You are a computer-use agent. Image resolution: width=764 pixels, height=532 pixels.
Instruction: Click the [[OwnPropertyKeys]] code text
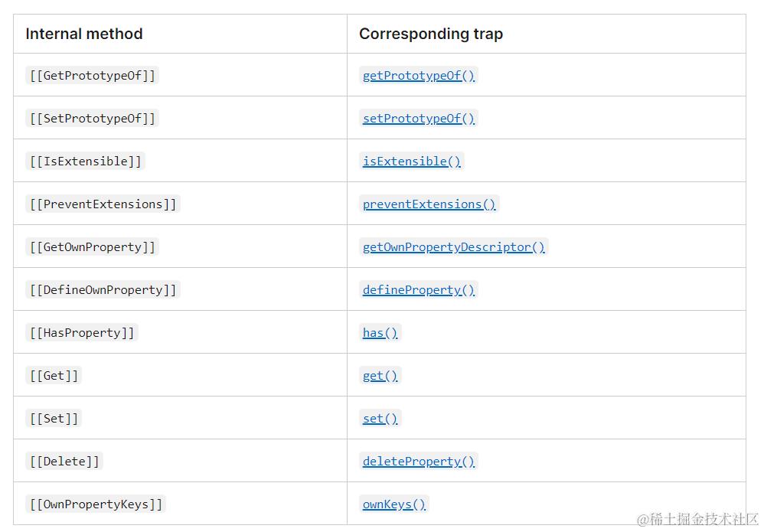(x=96, y=504)
